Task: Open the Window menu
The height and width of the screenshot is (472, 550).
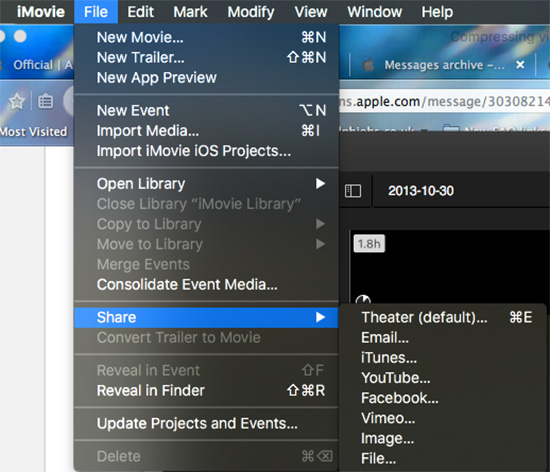Action: (374, 12)
